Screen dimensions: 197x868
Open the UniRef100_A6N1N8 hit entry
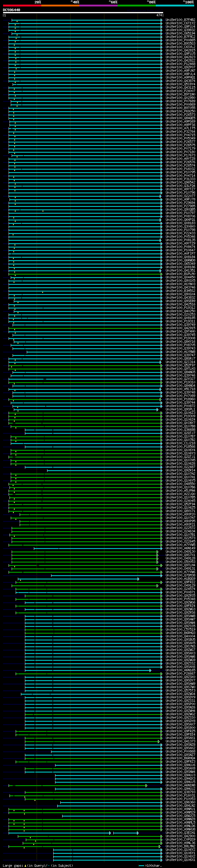tap(180, 785)
